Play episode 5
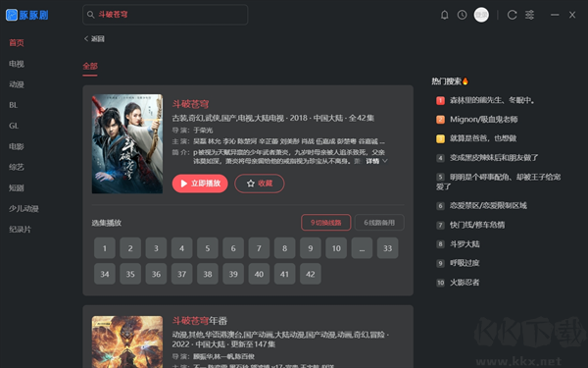The width and height of the screenshot is (588, 368). (x=208, y=248)
